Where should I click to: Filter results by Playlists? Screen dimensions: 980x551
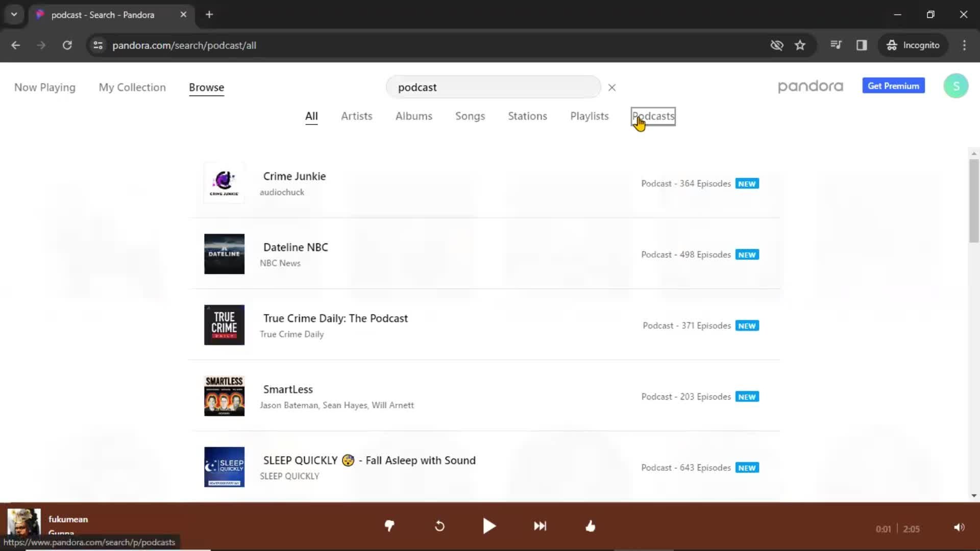coord(590,116)
